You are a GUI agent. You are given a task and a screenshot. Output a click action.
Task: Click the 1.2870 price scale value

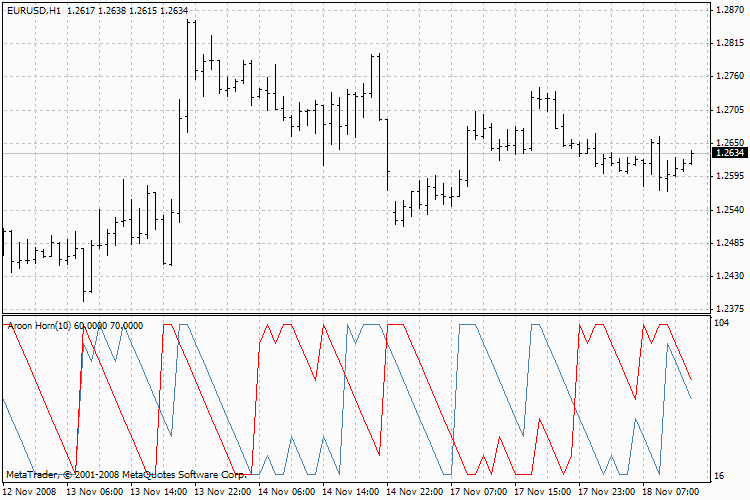click(x=730, y=10)
